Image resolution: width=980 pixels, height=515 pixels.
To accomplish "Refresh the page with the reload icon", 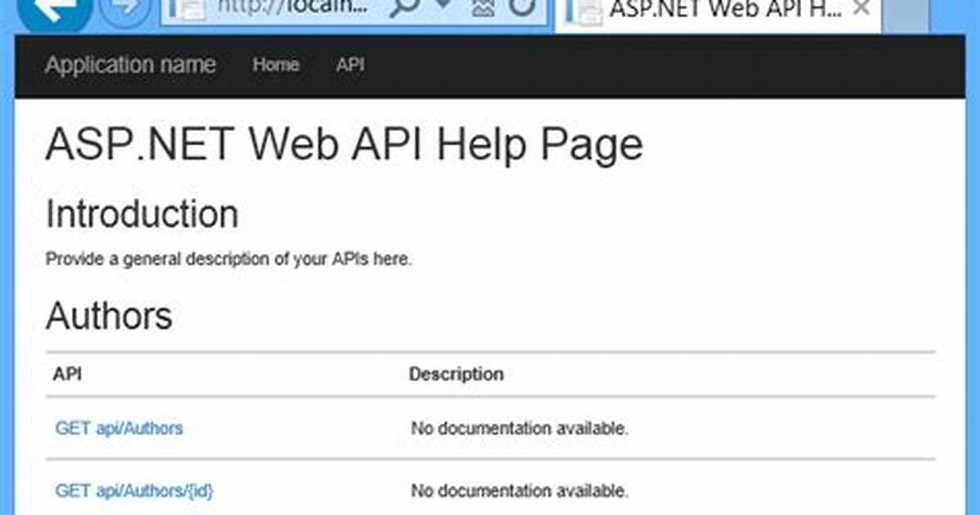I will tap(522, 7).
